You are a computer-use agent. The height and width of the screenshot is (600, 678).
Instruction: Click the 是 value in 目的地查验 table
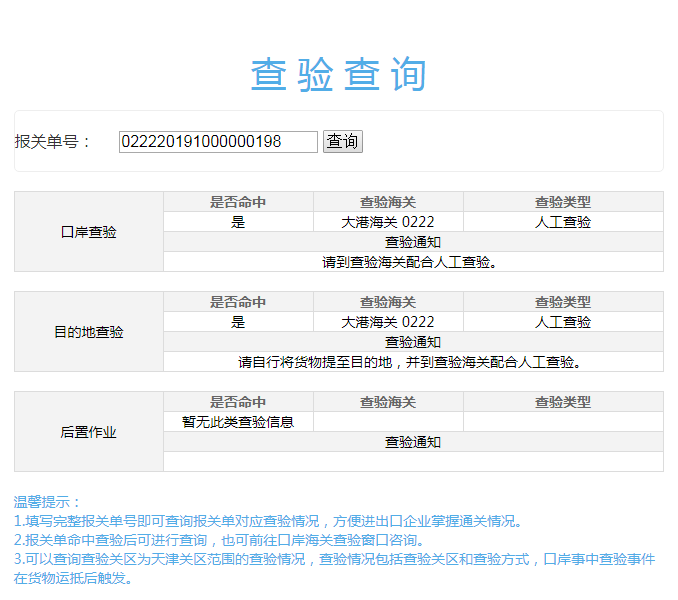(238, 322)
